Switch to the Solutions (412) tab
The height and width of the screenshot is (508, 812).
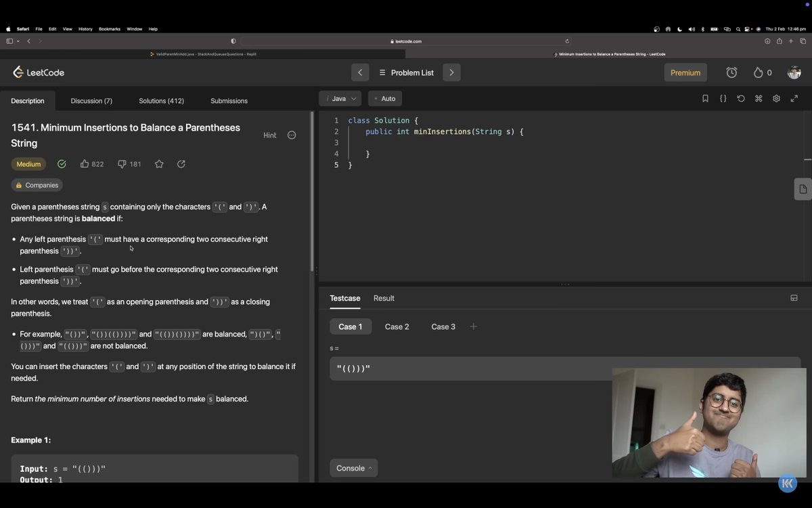click(x=162, y=101)
